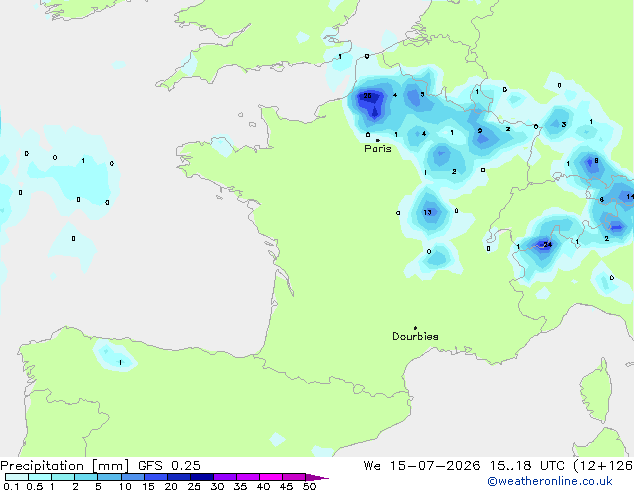Open the weatheronline.co.uk link
The width and height of the screenshot is (634, 490).
click(x=550, y=481)
